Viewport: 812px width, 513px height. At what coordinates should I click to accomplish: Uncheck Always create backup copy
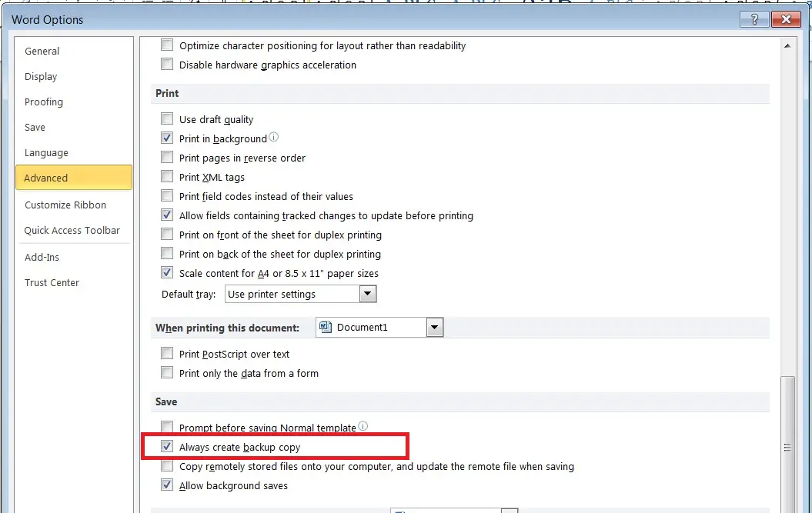[x=167, y=447]
